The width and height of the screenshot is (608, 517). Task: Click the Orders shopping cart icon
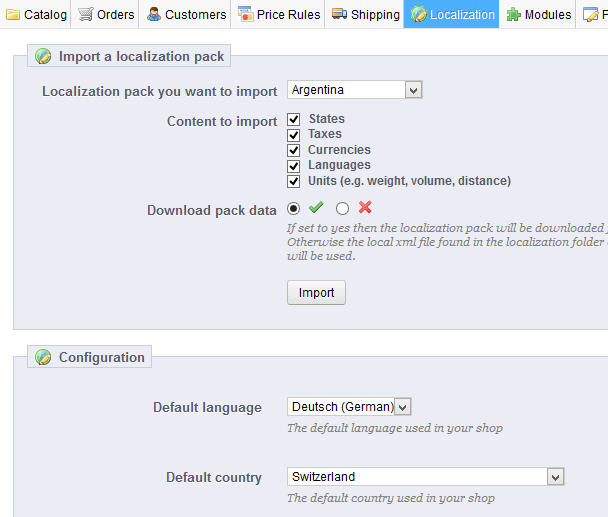[85, 14]
